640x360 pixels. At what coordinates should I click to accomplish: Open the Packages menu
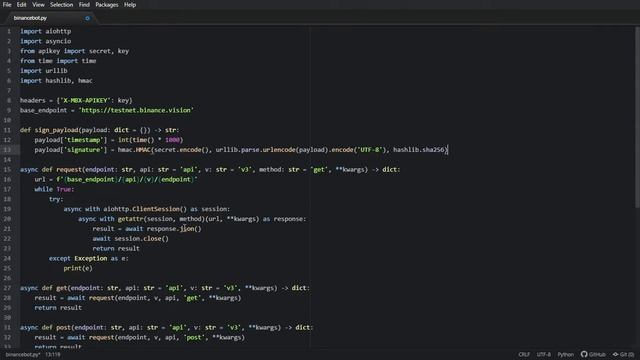point(107,5)
